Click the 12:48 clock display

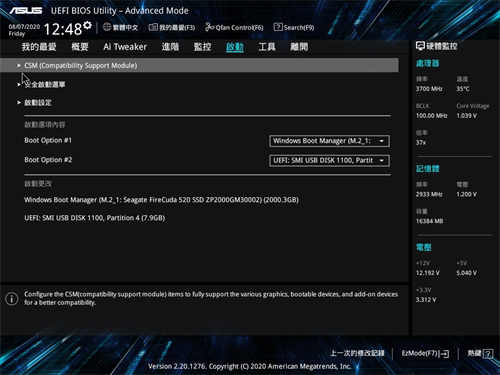(x=63, y=29)
